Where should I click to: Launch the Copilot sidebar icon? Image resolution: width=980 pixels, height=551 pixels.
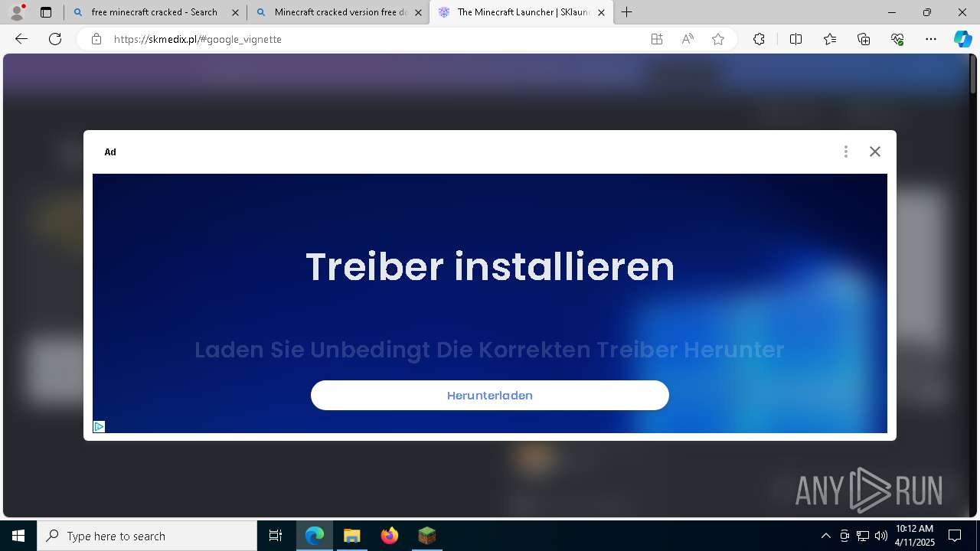point(962,39)
